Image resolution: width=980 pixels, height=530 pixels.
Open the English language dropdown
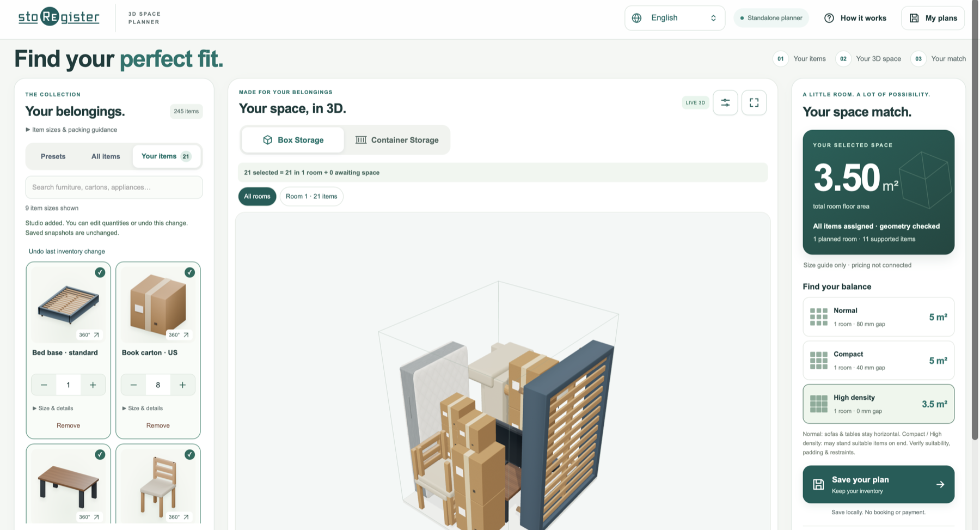pyautogui.click(x=675, y=18)
